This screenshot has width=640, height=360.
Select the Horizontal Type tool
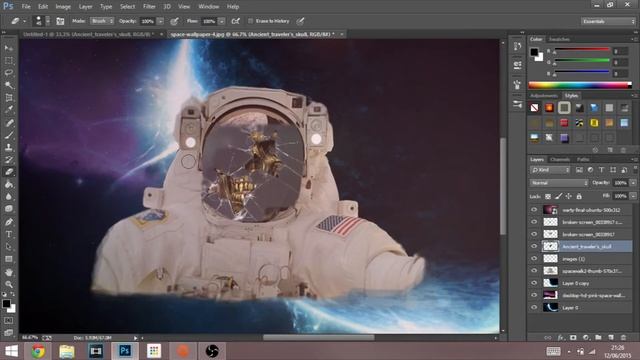[9, 234]
